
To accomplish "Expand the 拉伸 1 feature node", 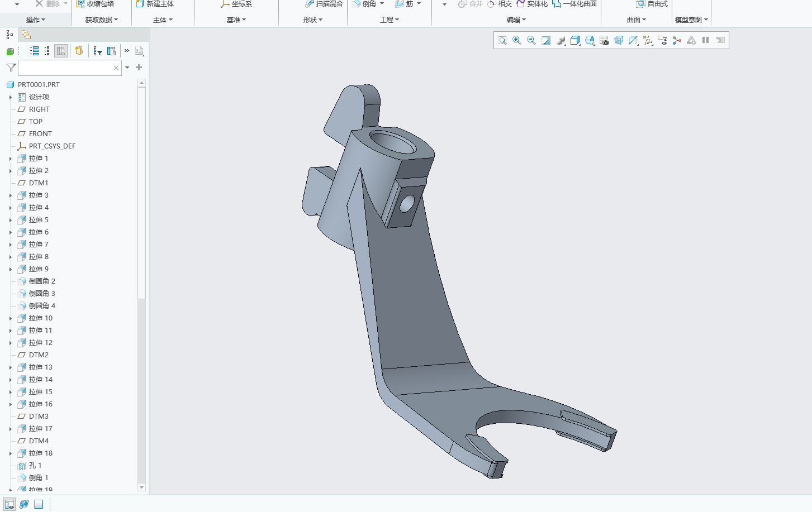I will pos(10,159).
